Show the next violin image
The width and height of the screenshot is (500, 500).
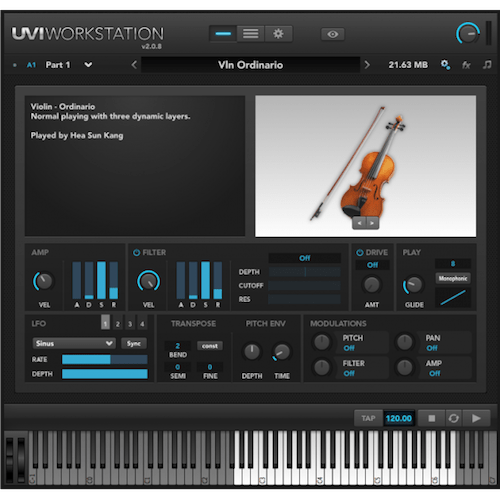(x=372, y=223)
